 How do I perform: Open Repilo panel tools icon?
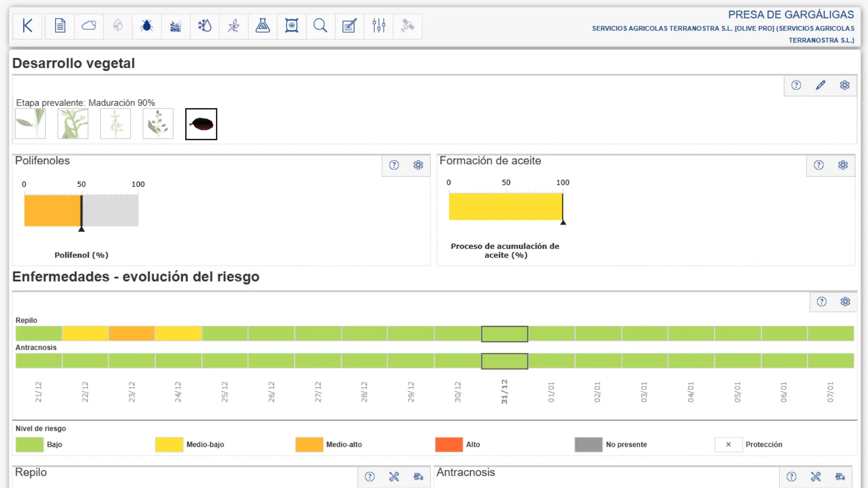[394, 477]
